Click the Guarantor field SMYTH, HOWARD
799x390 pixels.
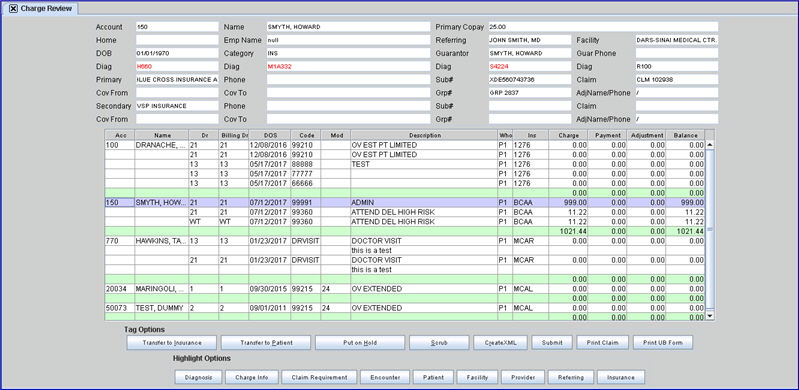coord(530,53)
